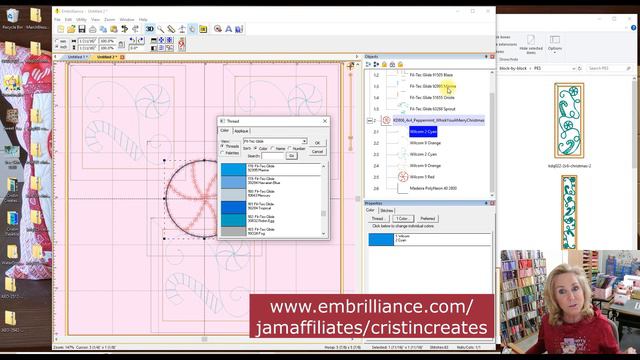Toggle the 3D view toolbar icon
640x360 pixels.
click(150, 29)
